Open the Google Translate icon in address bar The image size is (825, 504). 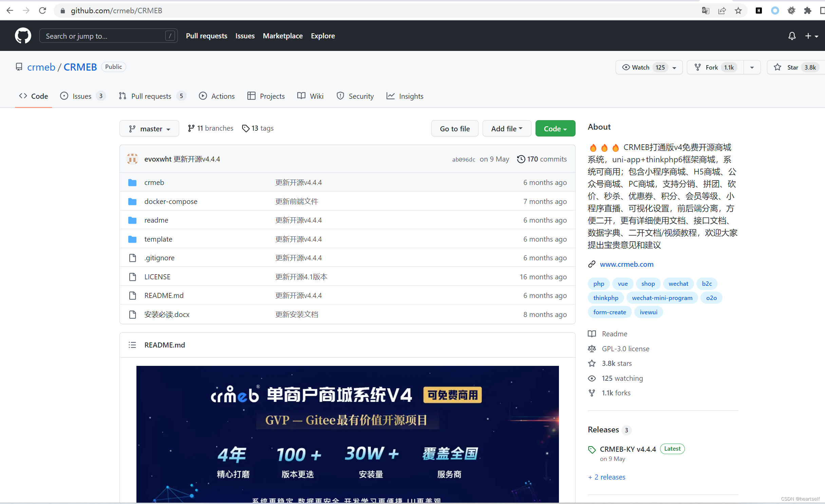pyautogui.click(x=706, y=11)
